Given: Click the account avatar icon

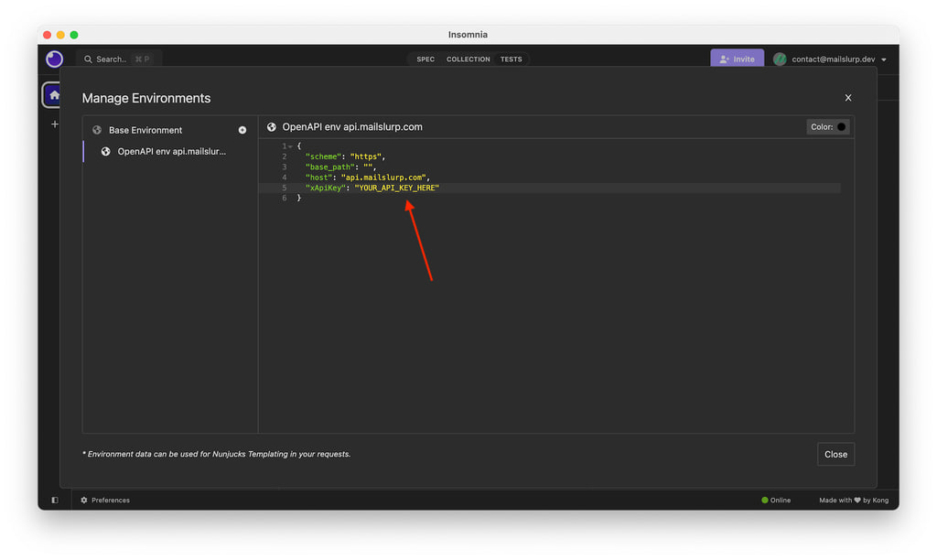Looking at the screenshot, I should pyautogui.click(x=780, y=59).
